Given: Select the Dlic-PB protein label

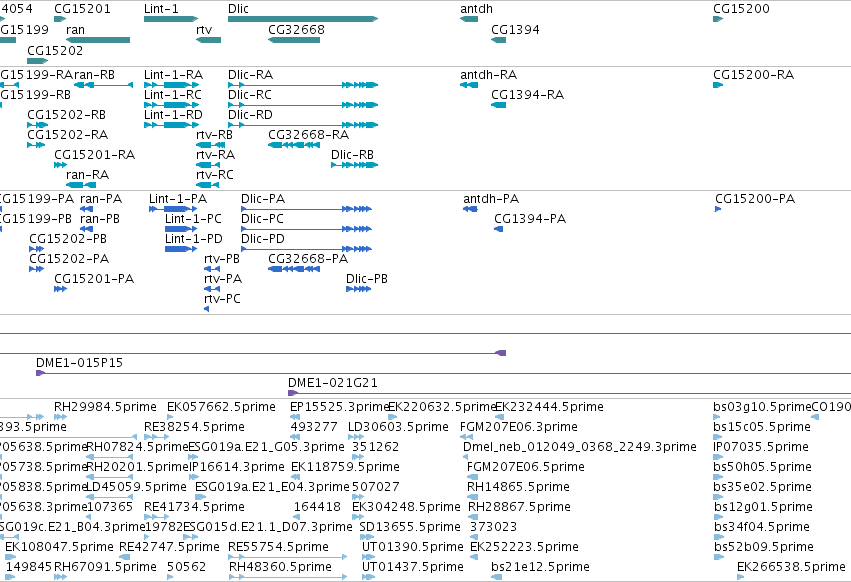Looking at the screenshot, I should pyautogui.click(x=367, y=280).
